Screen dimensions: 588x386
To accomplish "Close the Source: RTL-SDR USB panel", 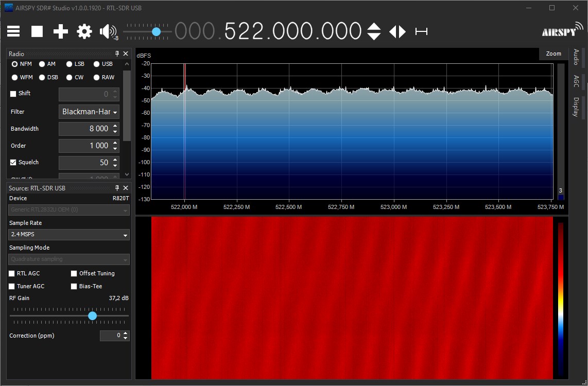I will [126, 188].
